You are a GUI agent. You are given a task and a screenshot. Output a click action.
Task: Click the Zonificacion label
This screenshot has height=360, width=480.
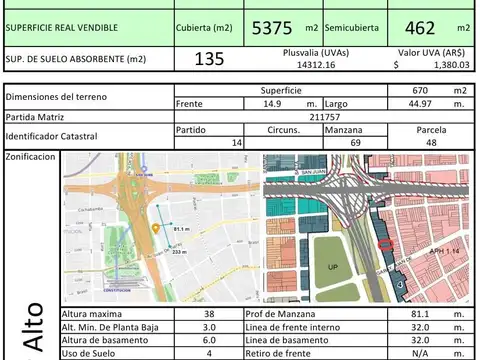coord(30,157)
